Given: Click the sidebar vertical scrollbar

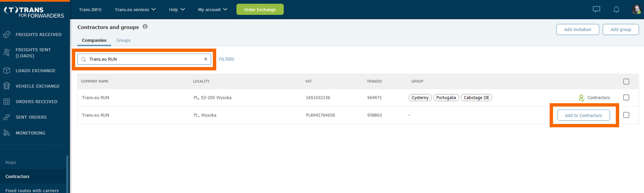Looking at the screenshot, I should tap(67, 174).
